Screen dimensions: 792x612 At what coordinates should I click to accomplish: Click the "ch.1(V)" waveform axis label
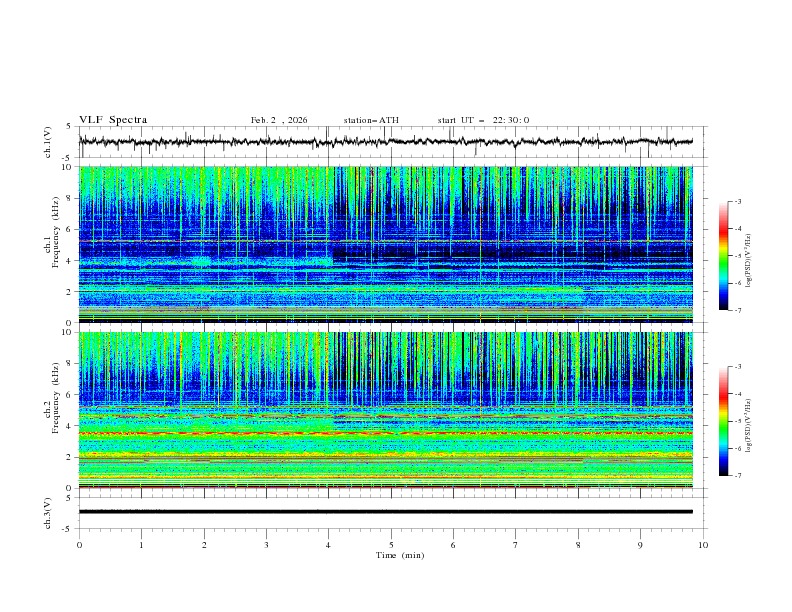tap(48, 142)
